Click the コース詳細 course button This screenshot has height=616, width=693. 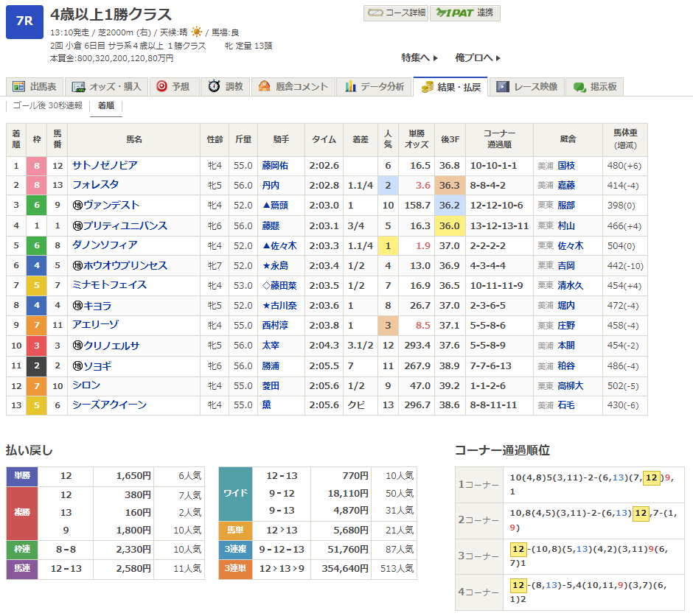click(395, 13)
